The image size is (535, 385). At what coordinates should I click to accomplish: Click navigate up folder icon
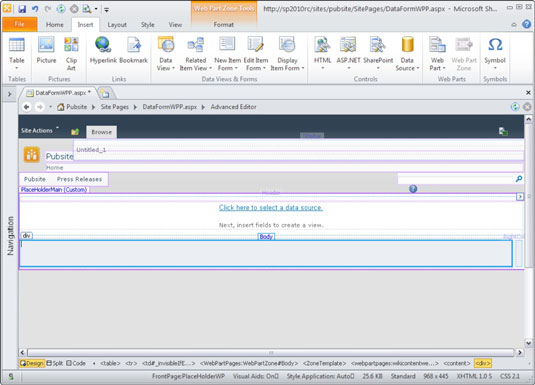tap(75, 132)
